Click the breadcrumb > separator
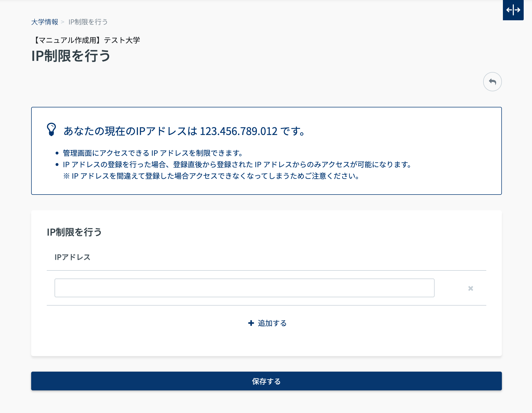The image size is (532, 413). pyautogui.click(x=63, y=22)
